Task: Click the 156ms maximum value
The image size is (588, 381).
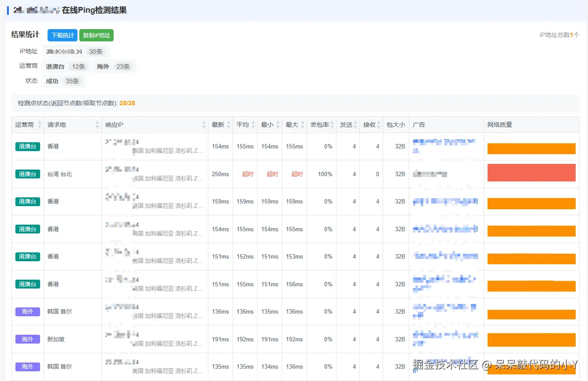Action: coord(294,284)
